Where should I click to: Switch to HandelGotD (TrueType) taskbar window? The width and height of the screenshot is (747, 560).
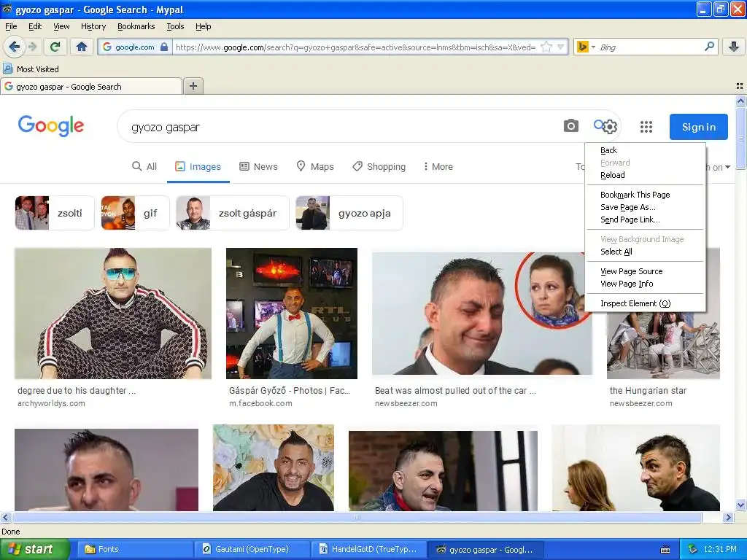pyautogui.click(x=368, y=549)
